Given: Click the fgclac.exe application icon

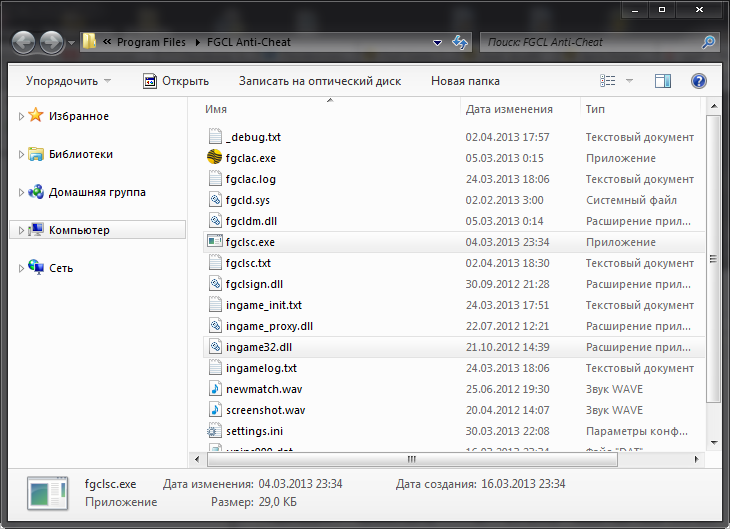Looking at the screenshot, I should coord(215,157).
